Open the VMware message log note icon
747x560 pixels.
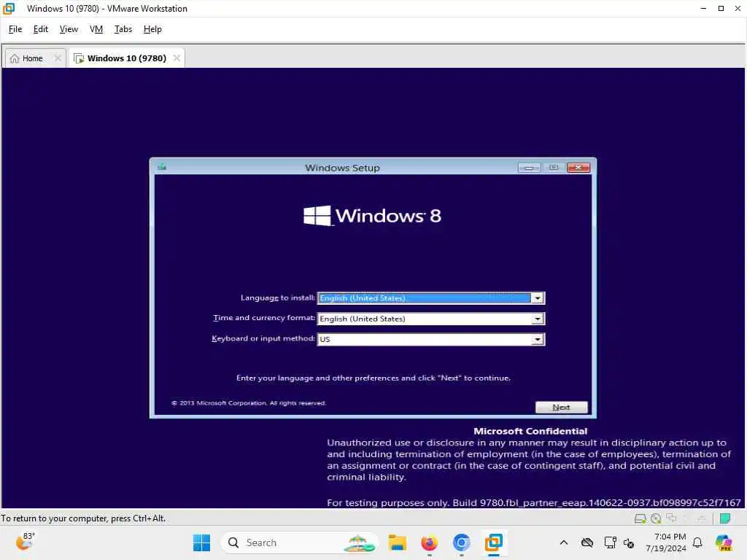click(x=725, y=518)
